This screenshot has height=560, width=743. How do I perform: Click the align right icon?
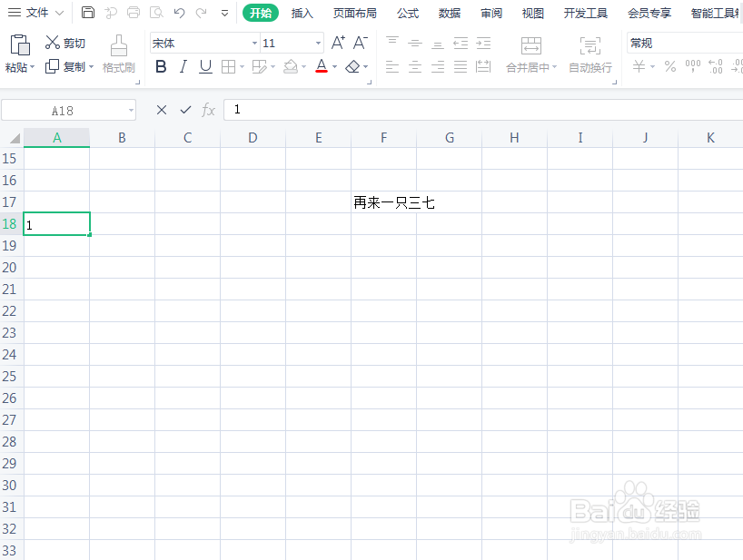[438, 67]
